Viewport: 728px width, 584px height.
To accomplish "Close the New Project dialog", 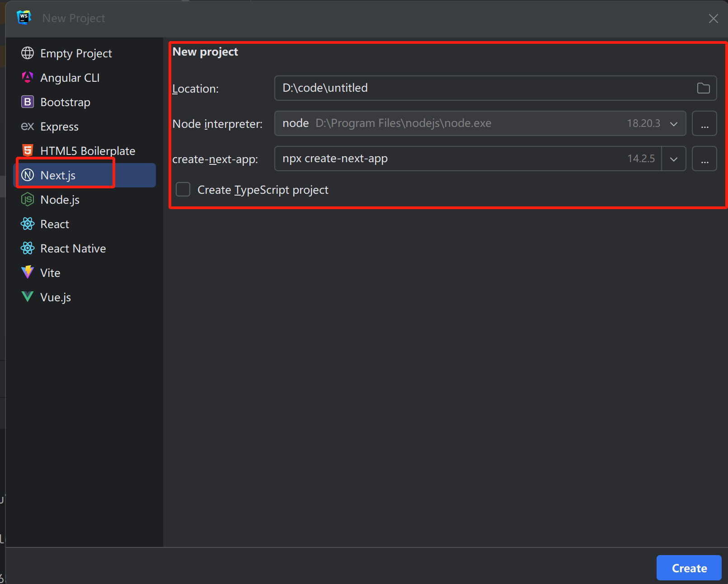I will coord(714,19).
